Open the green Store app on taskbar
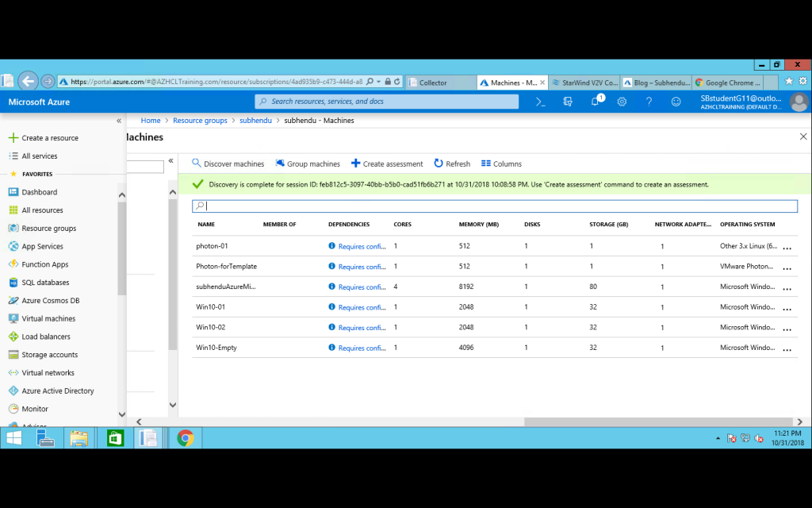 [x=115, y=438]
